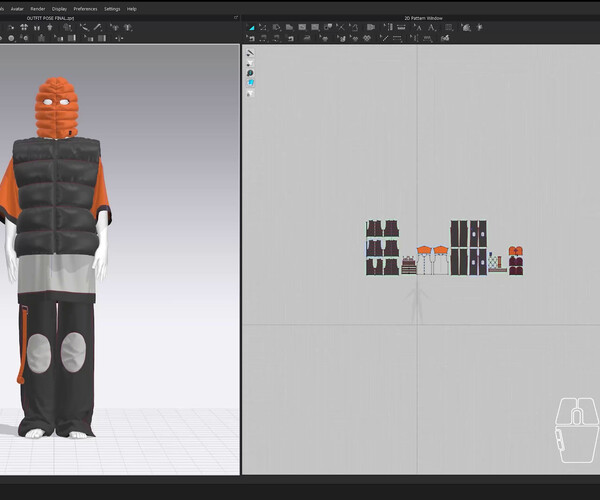The image size is (600, 500).
Task: Open the Settings menu
Action: pos(112,8)
